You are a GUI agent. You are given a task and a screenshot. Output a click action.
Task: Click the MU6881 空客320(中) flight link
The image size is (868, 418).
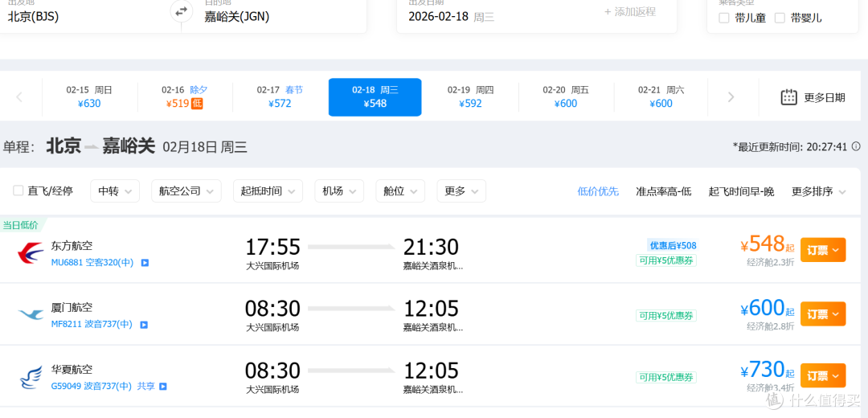[92, 262]
